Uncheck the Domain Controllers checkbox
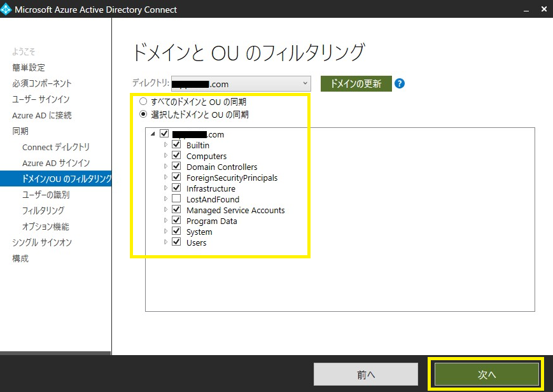The height and width of the screenshot is (392, 553). (176, 167)
